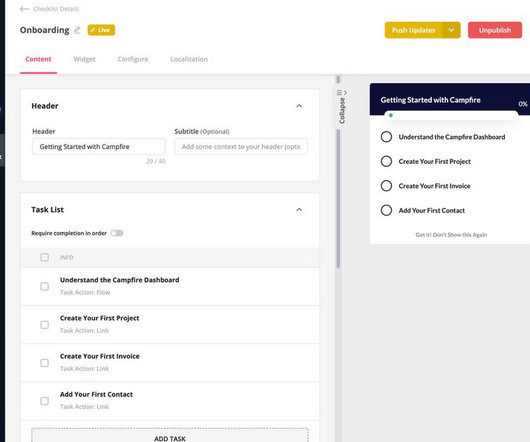Screen dimensions: 530x442
Task: Click preview circle for Create Your First Project
Action: point(386,161)
